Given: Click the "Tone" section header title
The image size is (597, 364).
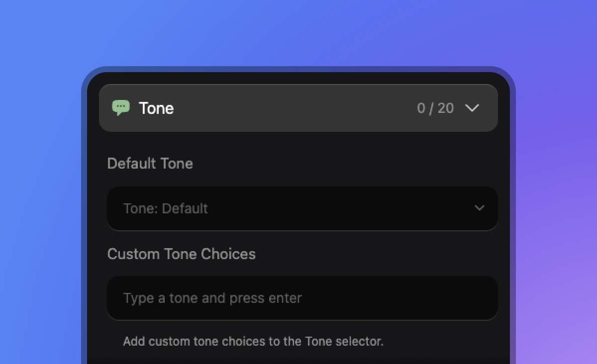Looking at the screenshot, I should tap(156, 108).
